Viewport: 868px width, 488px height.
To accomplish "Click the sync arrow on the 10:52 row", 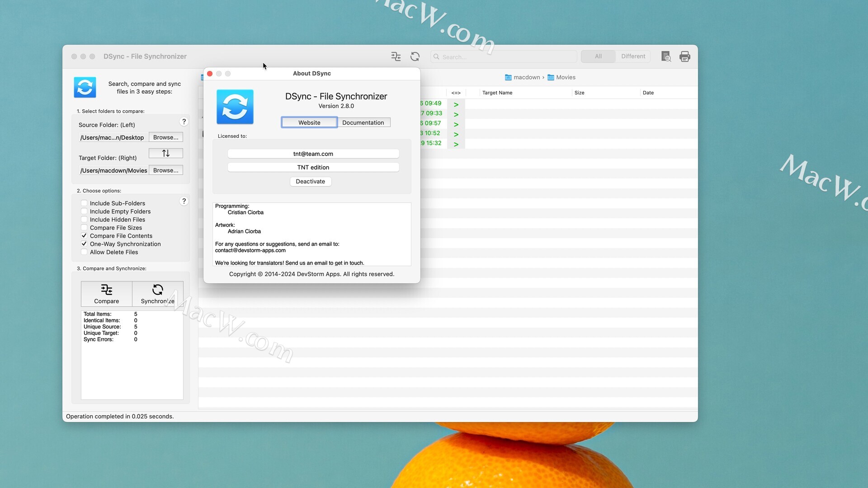I will pyautogui.click(x=456, y=134).
